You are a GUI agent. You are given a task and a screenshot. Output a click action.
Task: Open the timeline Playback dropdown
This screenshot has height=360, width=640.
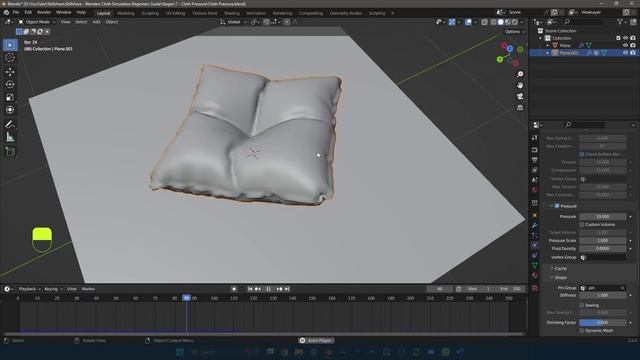click(x=30, y=289)
